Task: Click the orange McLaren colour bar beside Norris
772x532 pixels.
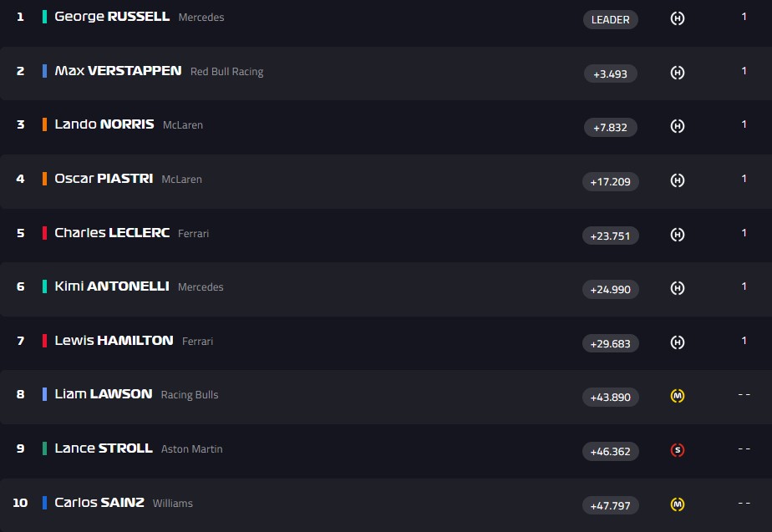Action: pyautogui.click(x=44, y=124)
